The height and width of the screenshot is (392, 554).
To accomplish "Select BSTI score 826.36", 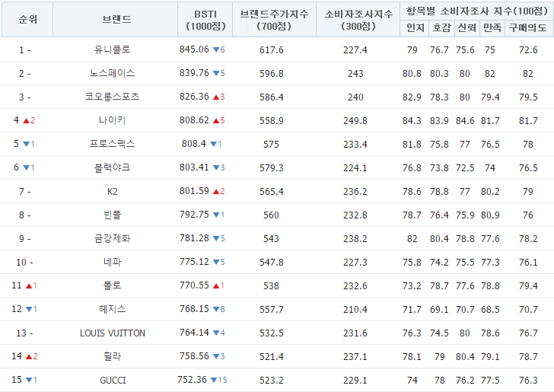I will pos(194,96).
